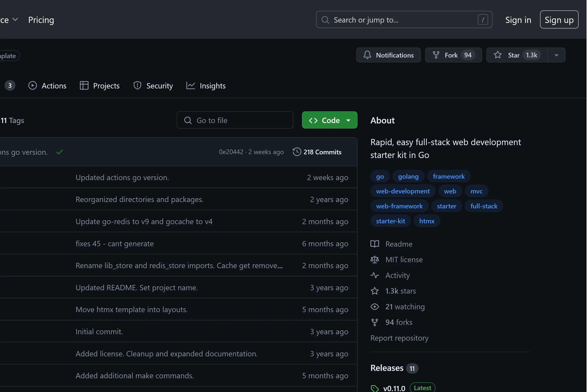Open the partially visible menu chevron beside Pricing
Image resolution: width=588 pixels, height=392 pixels.
tap(15, 19)
